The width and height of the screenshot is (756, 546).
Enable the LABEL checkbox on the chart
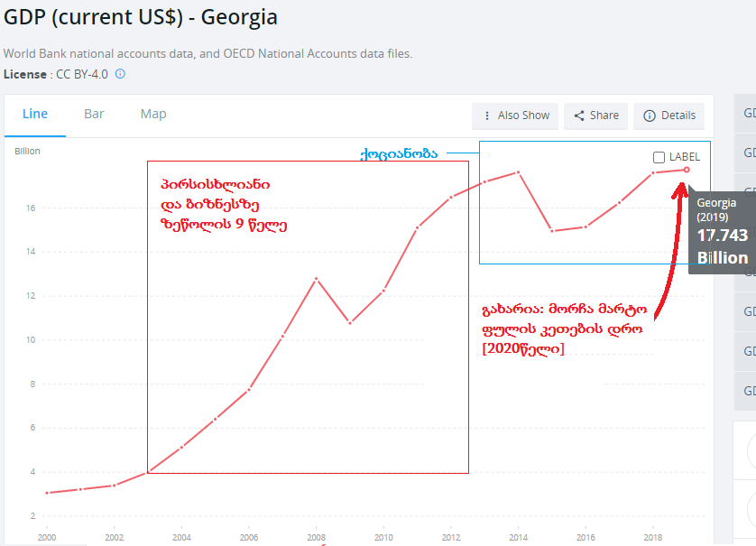click(659, 157)
